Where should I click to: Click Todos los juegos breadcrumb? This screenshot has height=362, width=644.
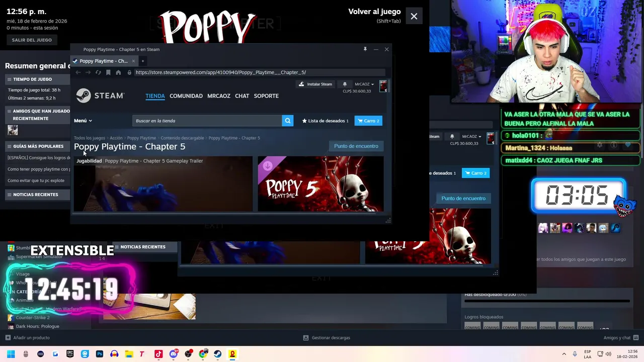click(90, 138)
